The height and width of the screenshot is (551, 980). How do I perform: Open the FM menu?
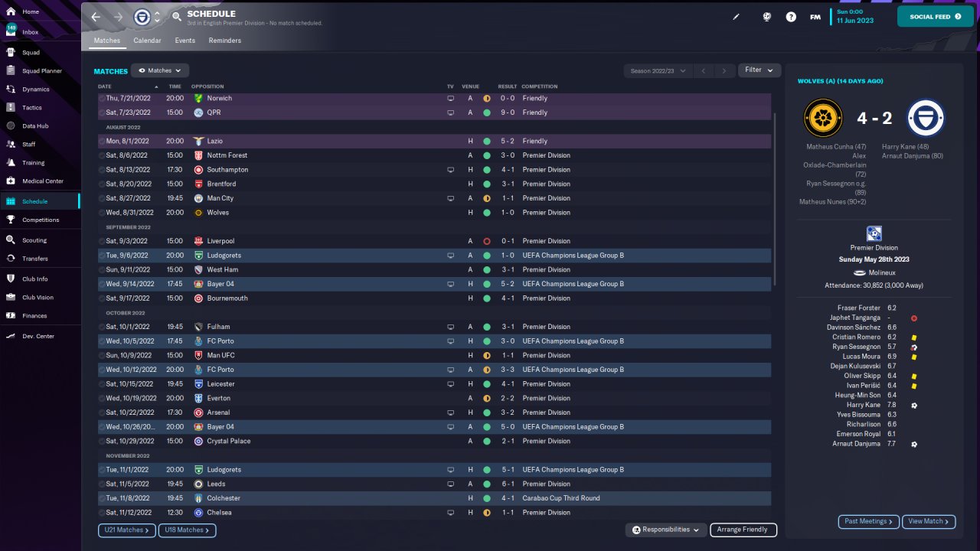815,17
